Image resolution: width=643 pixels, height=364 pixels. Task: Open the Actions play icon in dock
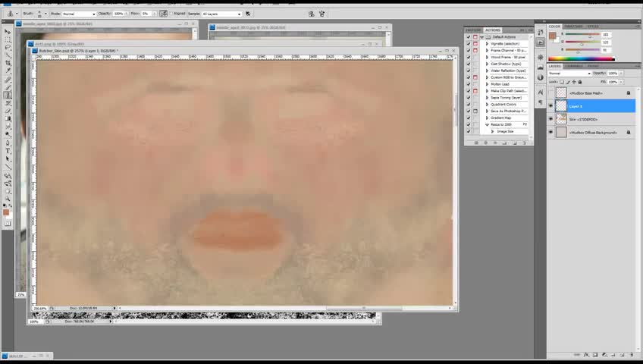[541, 42]
